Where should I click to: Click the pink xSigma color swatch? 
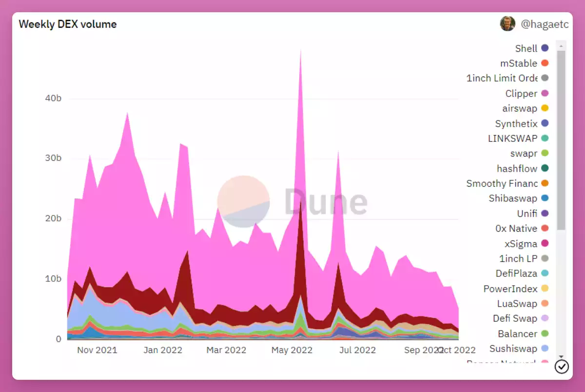click(545, 244)
